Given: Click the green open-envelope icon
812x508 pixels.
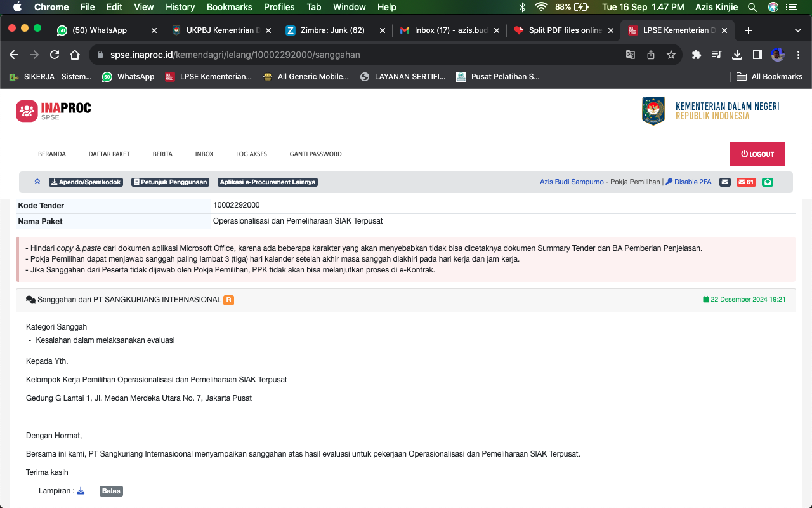Looking at the screenshot, I should 767,182.
